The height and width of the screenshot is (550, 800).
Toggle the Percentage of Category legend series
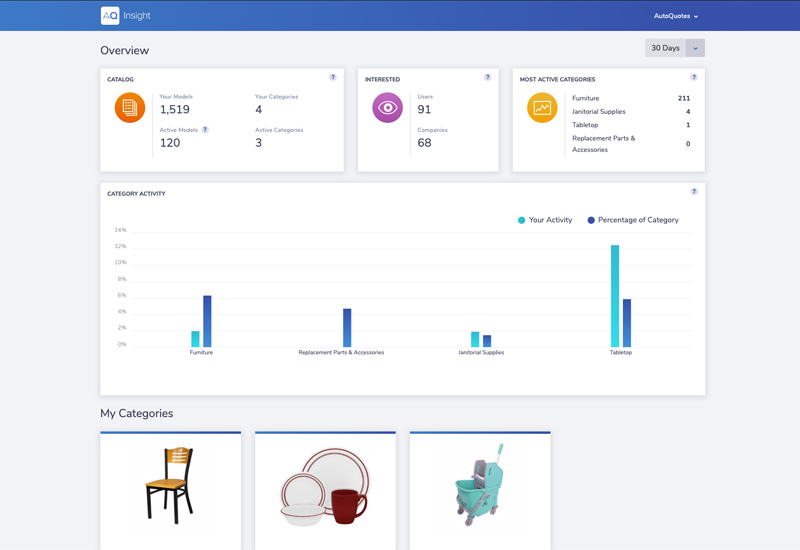633,220
